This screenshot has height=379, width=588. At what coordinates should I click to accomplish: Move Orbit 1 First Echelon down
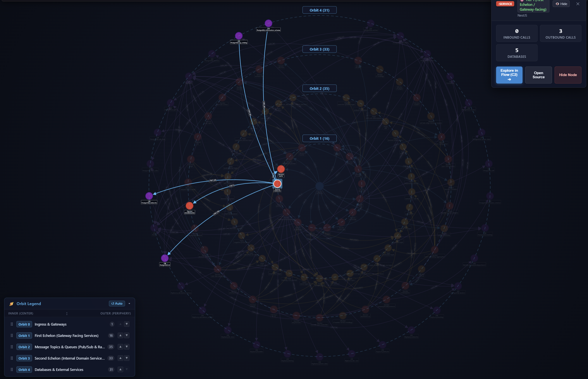coord(127,335)
